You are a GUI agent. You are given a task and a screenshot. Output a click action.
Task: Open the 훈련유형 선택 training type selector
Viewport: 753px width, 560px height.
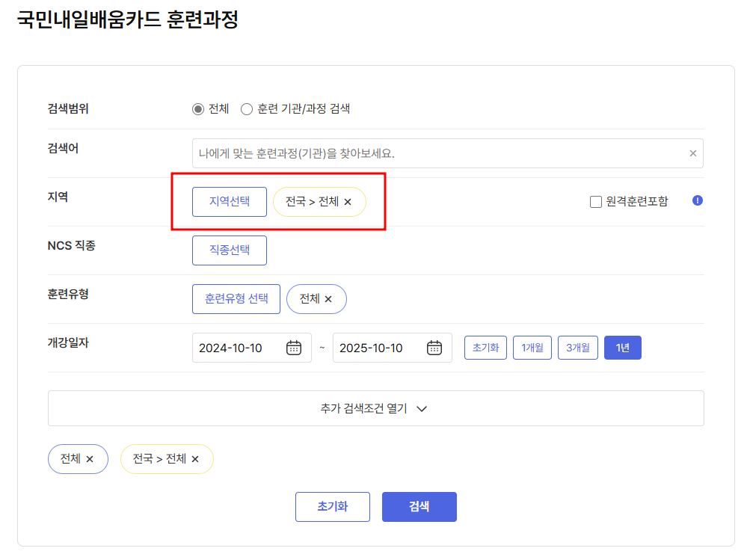[236, 298]
